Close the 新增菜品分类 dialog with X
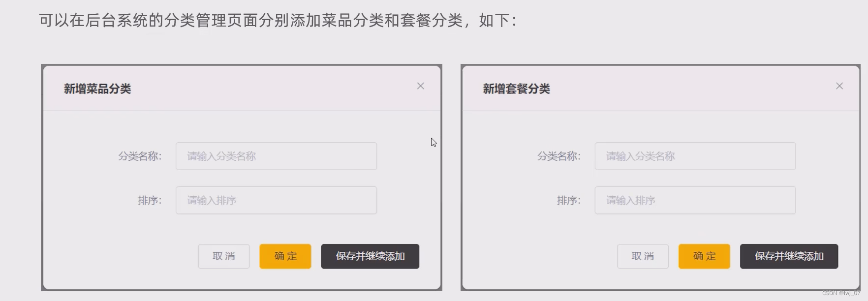The height and width of the screenshot is (301, 868). [420, 86]
